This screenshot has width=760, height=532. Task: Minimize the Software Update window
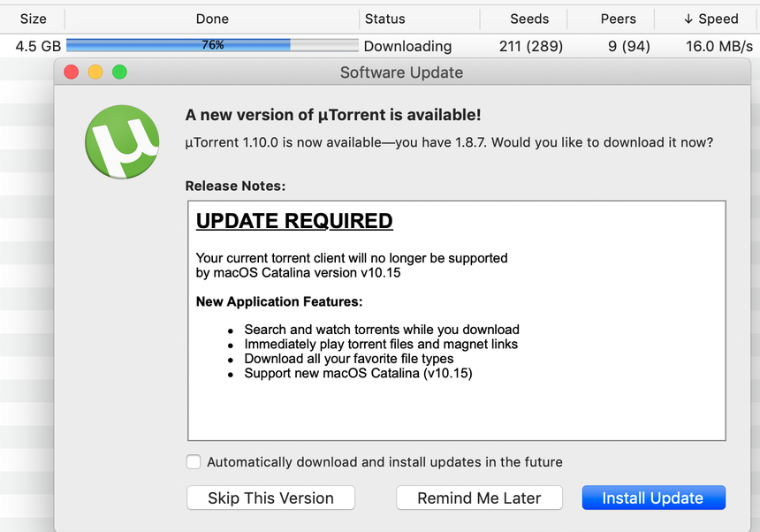tap(95, 72)
